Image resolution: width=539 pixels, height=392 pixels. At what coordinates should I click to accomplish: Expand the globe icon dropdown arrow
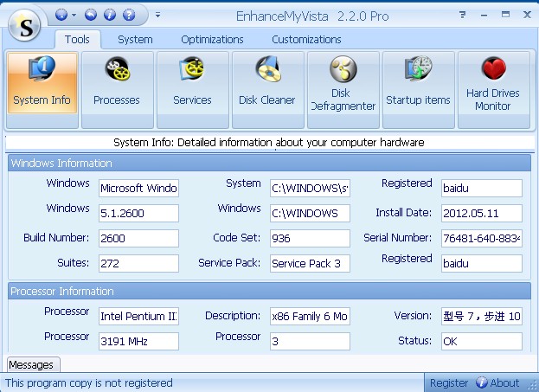74,15
